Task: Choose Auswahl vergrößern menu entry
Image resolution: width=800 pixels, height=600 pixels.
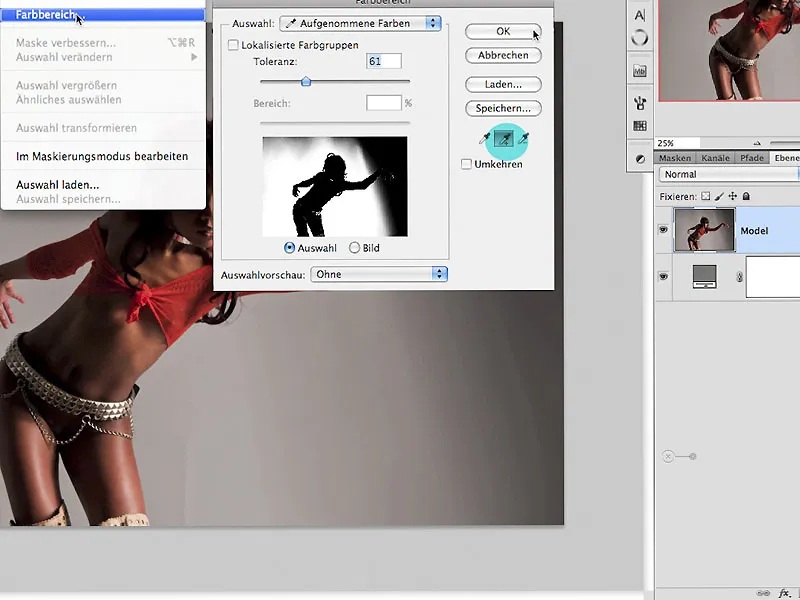Action: click(103, 85)
